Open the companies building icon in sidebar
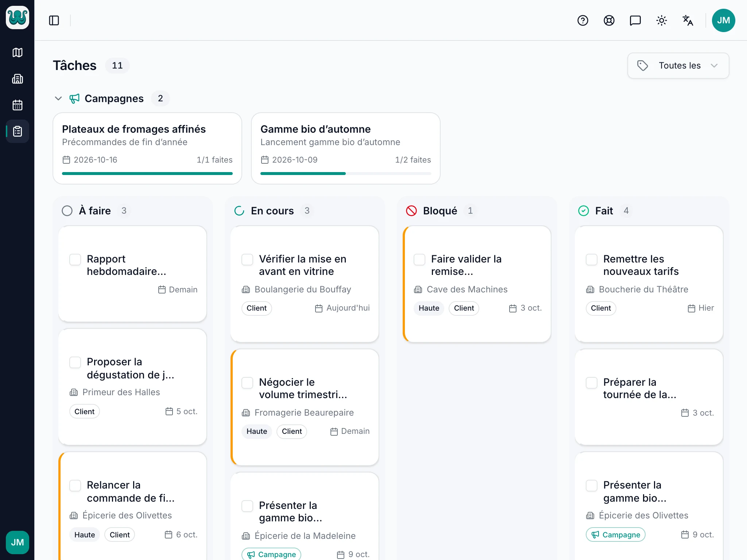 click(x=18, y=79)
